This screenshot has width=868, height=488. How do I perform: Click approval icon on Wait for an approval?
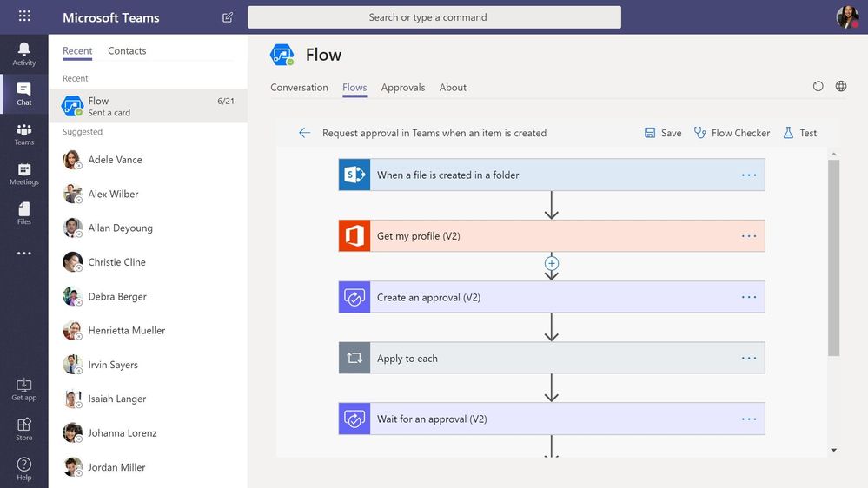[x=354, y=419]
